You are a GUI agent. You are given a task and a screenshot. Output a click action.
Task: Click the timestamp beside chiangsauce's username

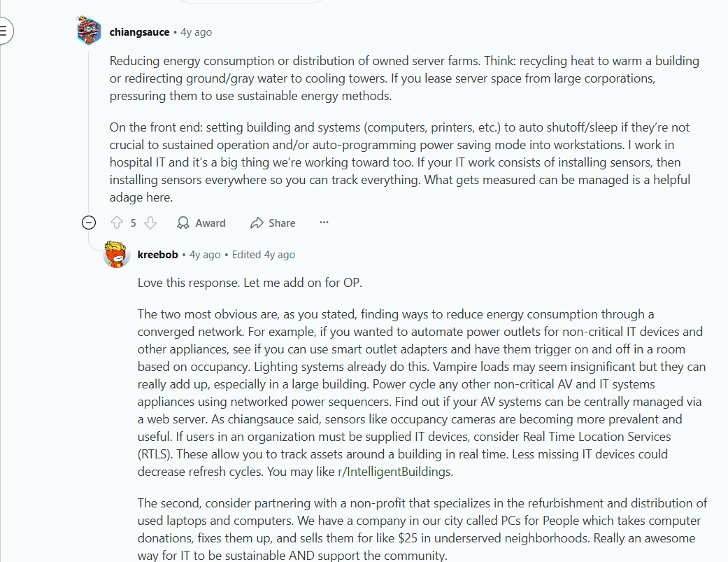click(x=197, y=32)
